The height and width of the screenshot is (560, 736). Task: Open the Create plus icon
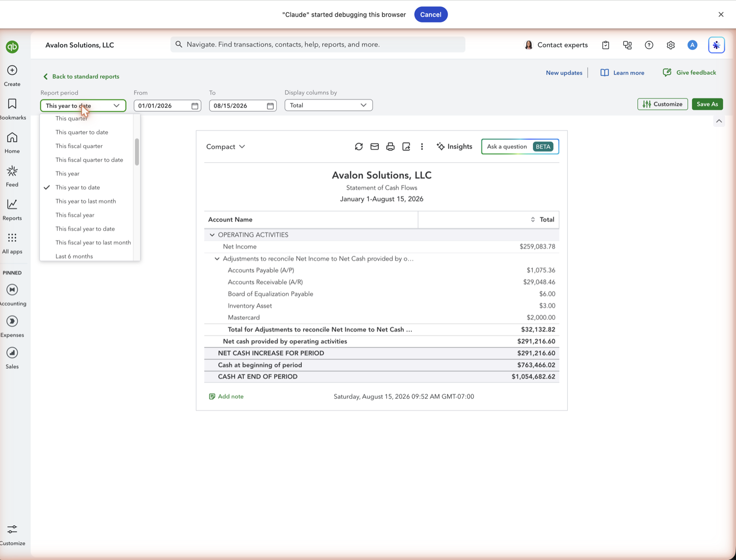(12, 71)
